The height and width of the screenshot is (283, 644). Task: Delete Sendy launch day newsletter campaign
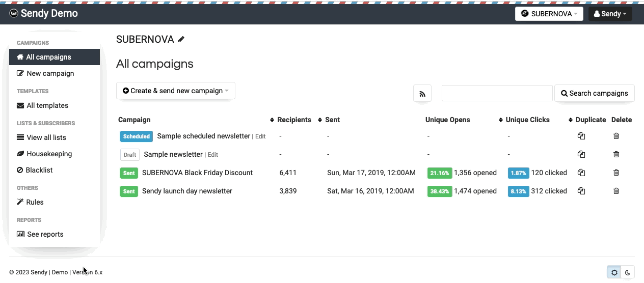(616, 191)
